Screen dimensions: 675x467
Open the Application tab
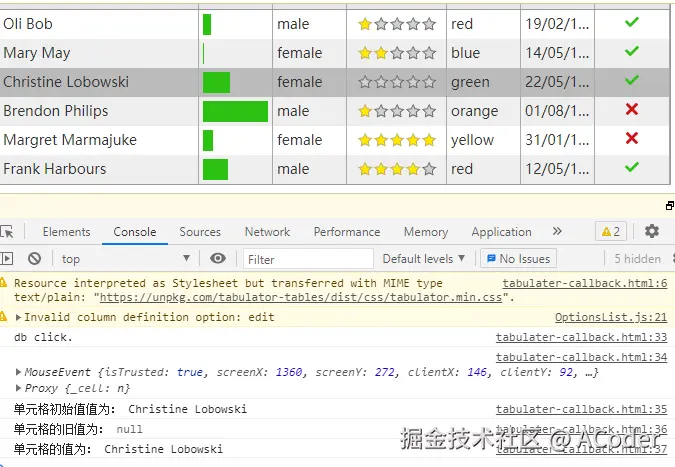pyautogui.click(x=502, y=232)
